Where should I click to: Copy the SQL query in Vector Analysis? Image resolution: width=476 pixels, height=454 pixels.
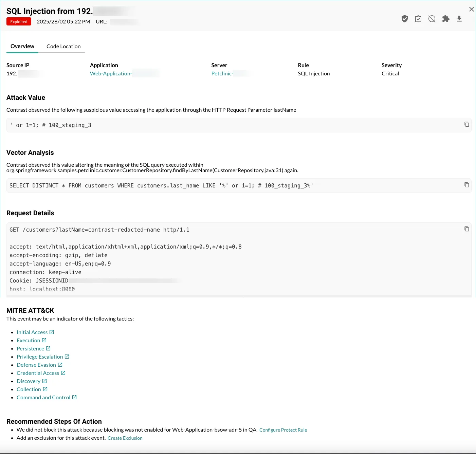[x=467, y=185]
